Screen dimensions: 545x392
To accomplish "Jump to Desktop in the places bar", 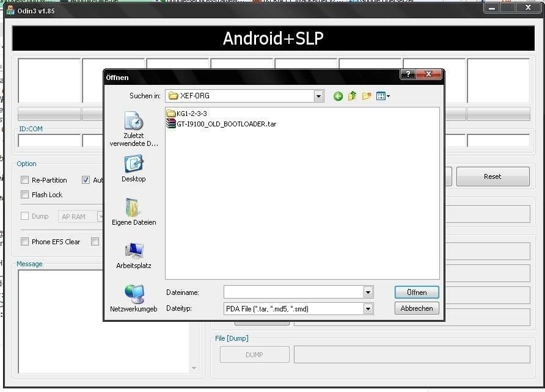I will (133, 169).
